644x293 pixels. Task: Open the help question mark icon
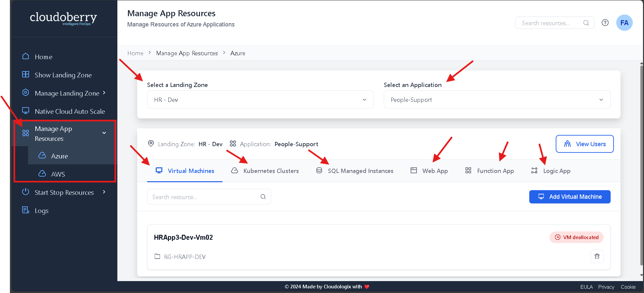coord(605,23)
